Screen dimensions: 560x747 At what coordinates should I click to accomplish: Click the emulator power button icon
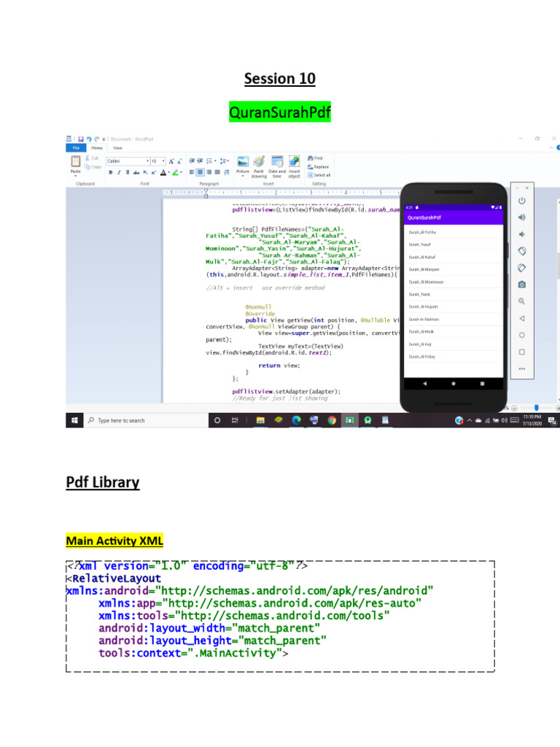(x=521, y=201)
